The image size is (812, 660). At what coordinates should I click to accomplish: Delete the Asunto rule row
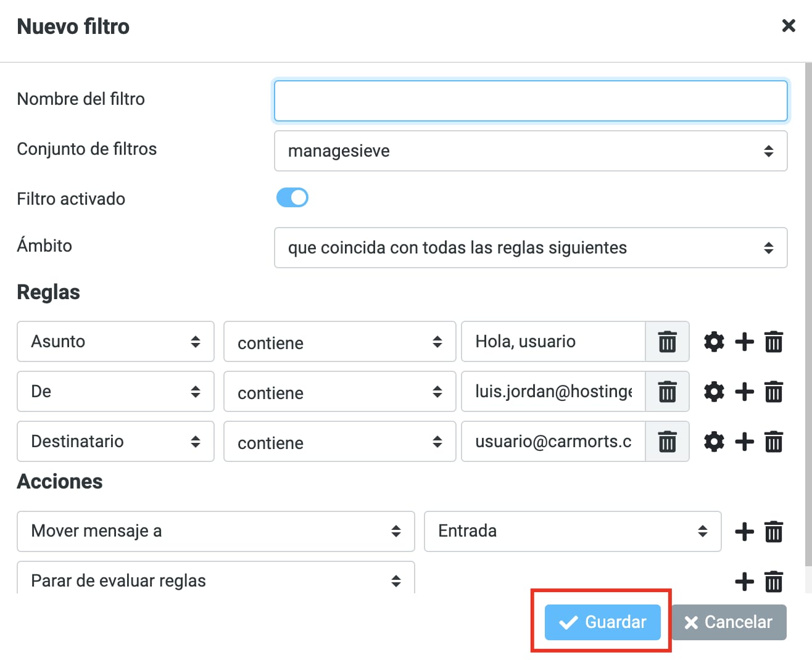[x=774, y=342]
